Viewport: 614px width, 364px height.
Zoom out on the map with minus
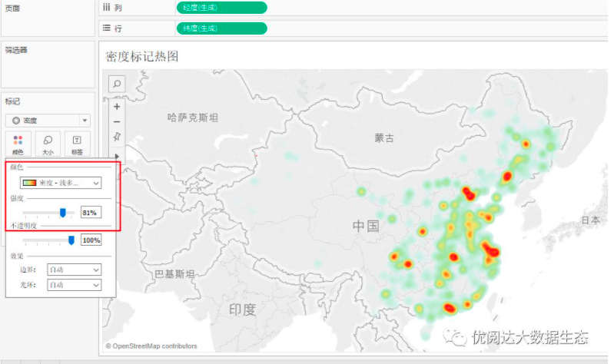pyautogui.click(x=117, y=121)
